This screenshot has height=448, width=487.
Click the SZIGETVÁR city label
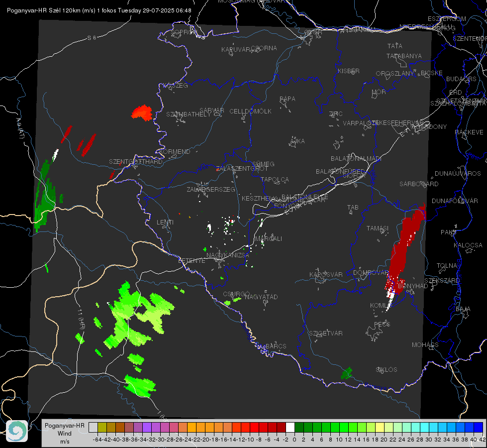[x=325, y=334]
